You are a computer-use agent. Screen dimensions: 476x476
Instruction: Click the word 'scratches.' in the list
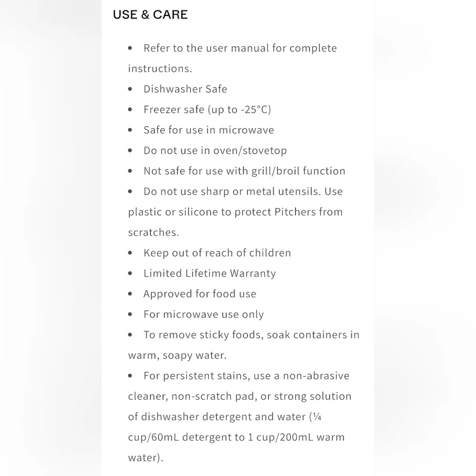tap(154, 232)
